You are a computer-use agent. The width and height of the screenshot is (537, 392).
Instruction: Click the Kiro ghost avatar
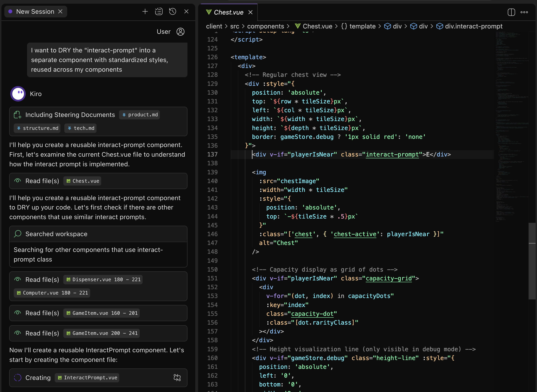tap(18, 94)
